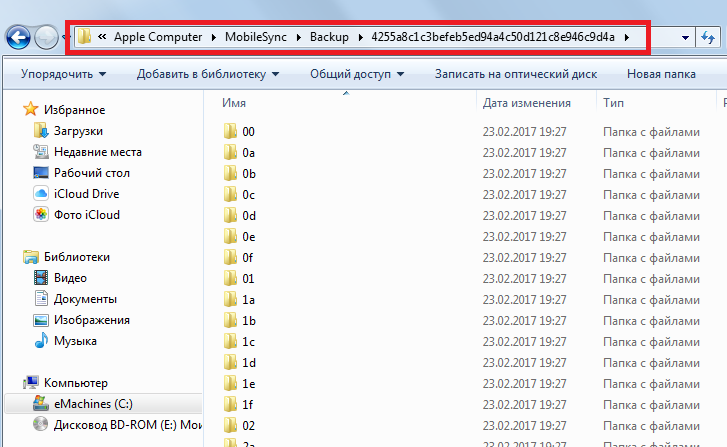Expand the Общий доступ dropdown
Image resolution: width=727 pixels, height=447 pixels.
point(356,74)
